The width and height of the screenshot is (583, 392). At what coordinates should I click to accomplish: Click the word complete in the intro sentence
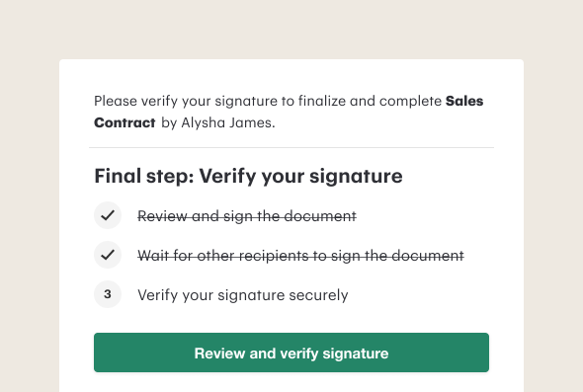tap(410, 102)
